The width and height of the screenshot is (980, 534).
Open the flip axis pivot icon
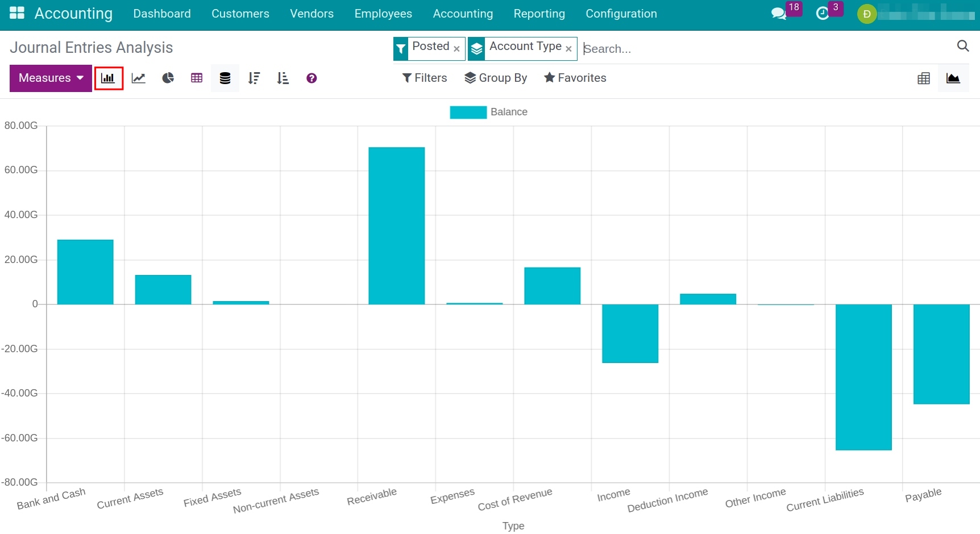click(196, 78)
